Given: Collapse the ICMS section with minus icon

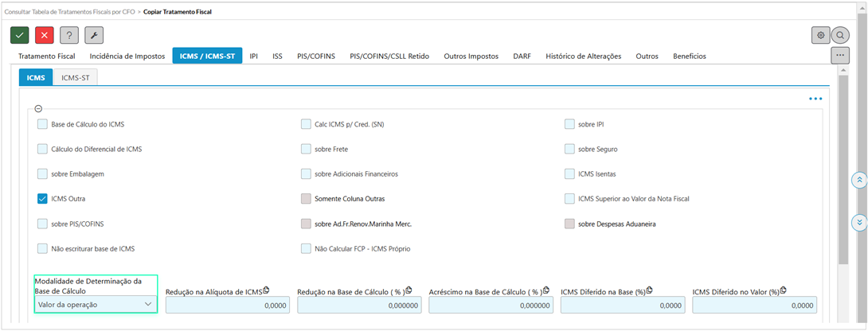Looking at the screenshot, I should [38, 109].
